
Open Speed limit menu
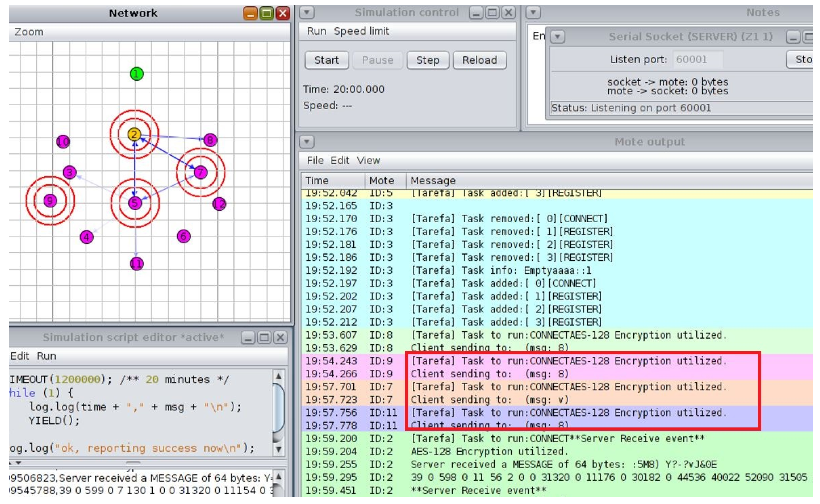361,31
